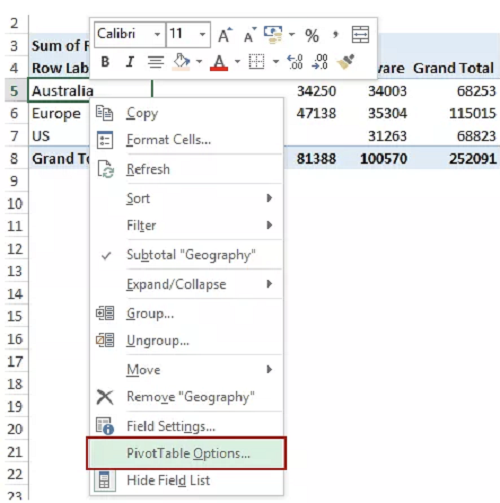Open Accounting Format dropdown arrow
The width and height of the screenshot is (500, 503).
coord(292,35)
